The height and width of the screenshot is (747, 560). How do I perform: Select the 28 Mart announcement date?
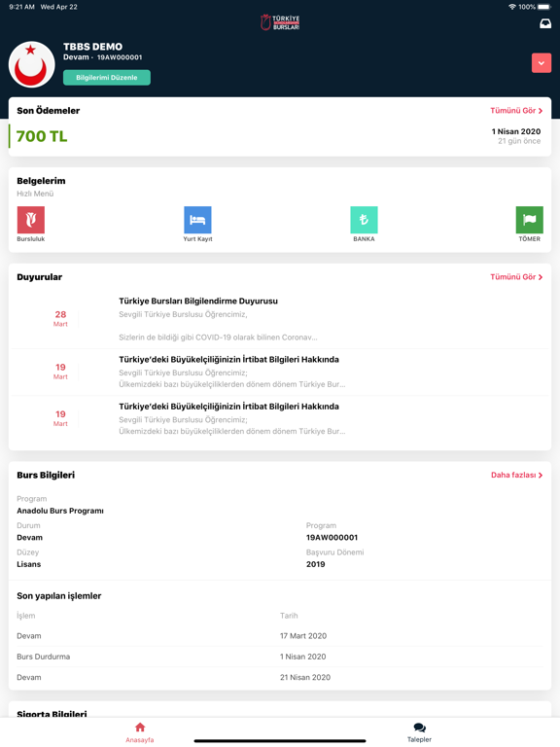tap(60, 318)
